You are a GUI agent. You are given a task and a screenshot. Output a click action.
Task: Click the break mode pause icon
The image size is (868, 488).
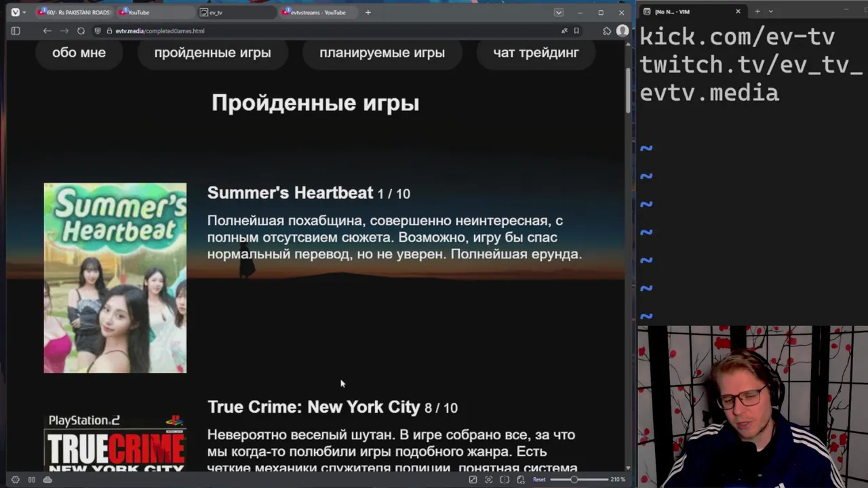tap(31, 479)
